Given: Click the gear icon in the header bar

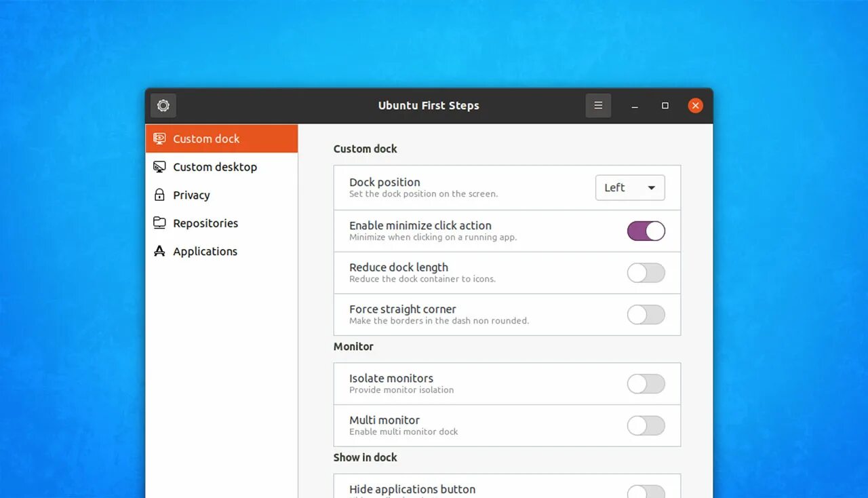Looking at the screenshot, I should [x=163, y=106].
